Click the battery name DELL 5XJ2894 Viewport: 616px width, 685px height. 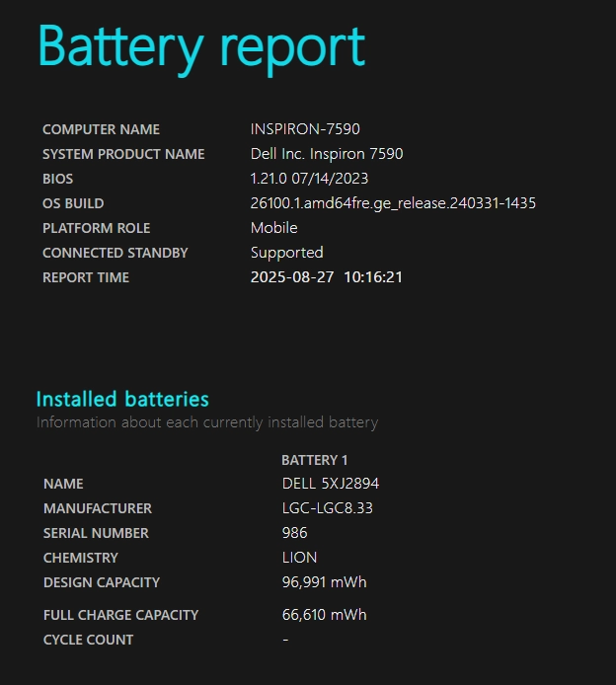(x=331, y=484)
